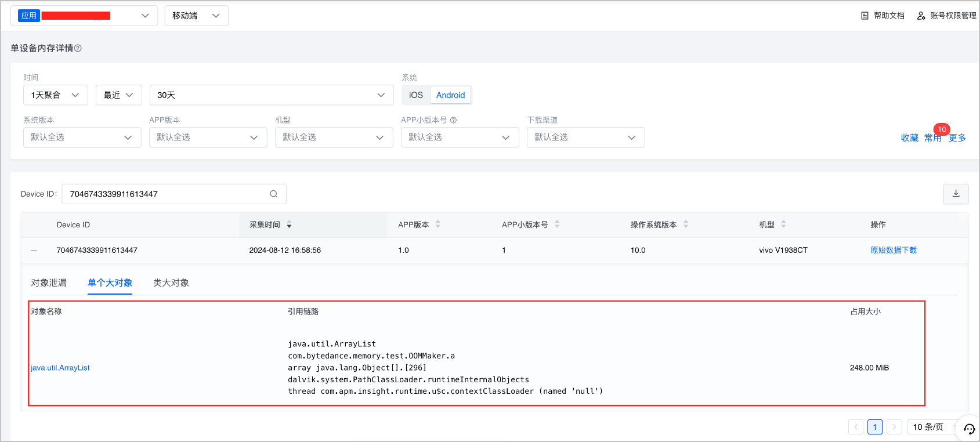Open the 下载渠道 filter dropdown
Viewport: 980px width, 442px height.
(x=586, y=137)
